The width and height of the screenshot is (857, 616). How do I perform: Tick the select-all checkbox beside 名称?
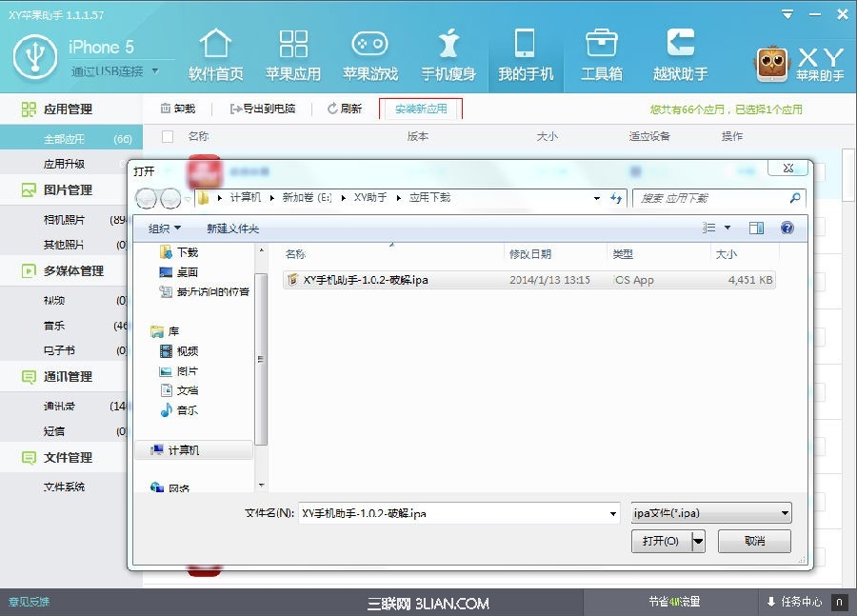coord(168,137)
